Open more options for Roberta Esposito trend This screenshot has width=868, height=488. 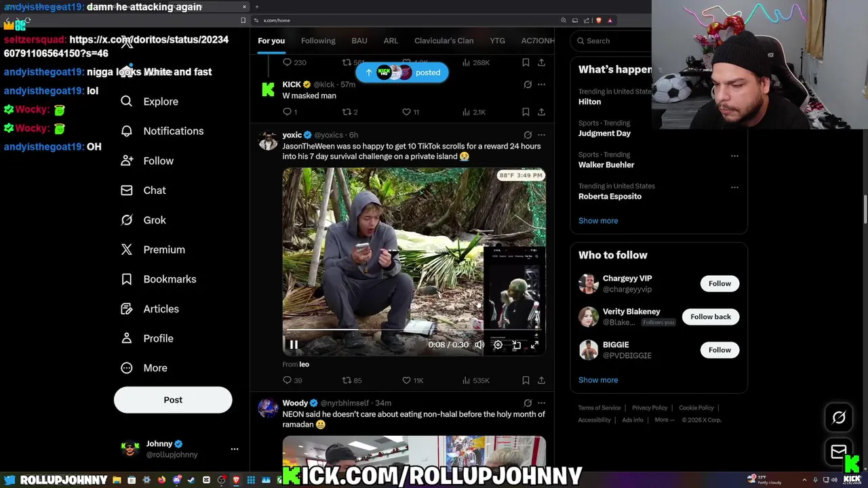point(734,187)
